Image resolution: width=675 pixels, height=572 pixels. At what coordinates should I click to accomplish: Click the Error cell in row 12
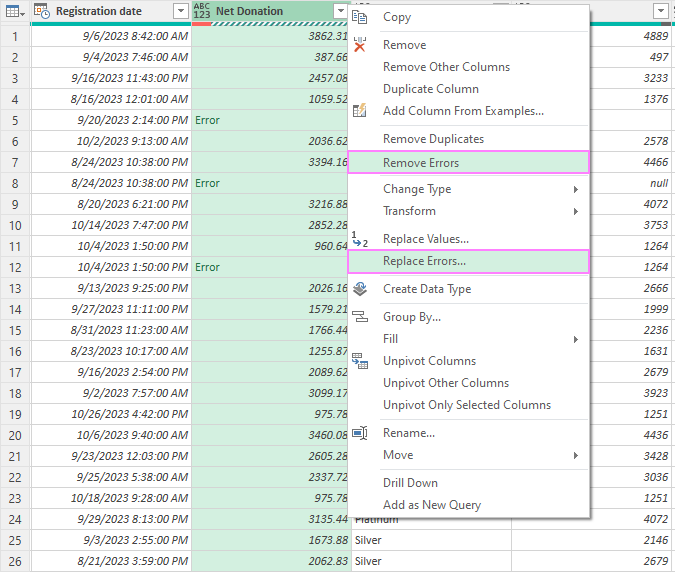point(270,267)
